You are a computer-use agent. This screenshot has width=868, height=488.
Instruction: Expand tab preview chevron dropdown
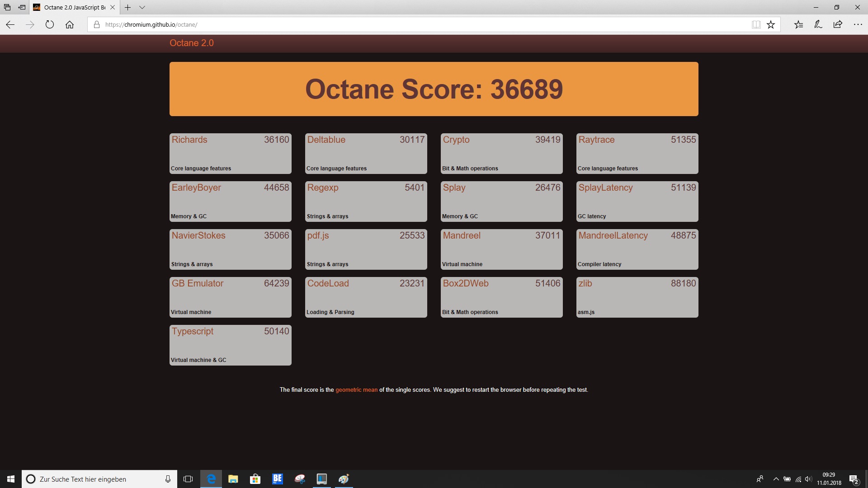click(x=142, y=7)
